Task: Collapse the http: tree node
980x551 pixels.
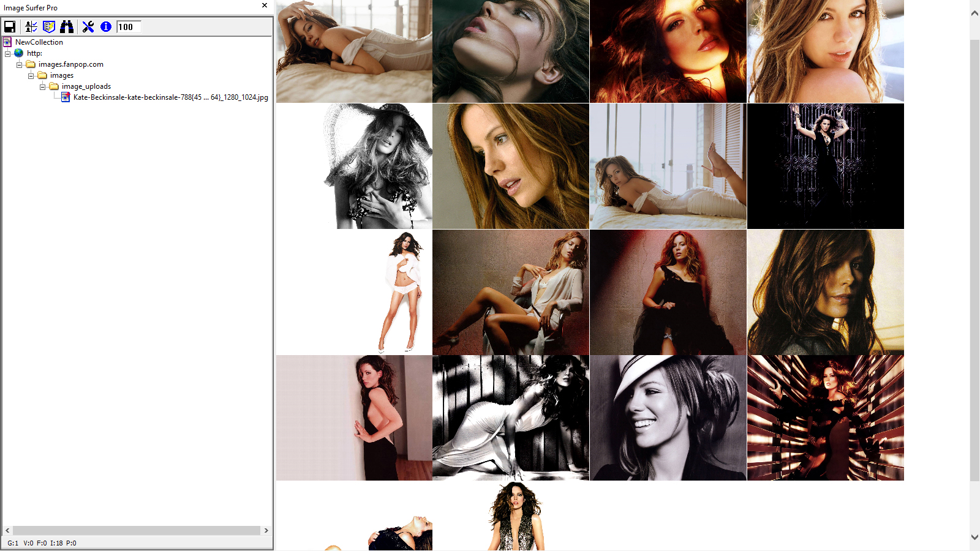Action: pos(7,53)
